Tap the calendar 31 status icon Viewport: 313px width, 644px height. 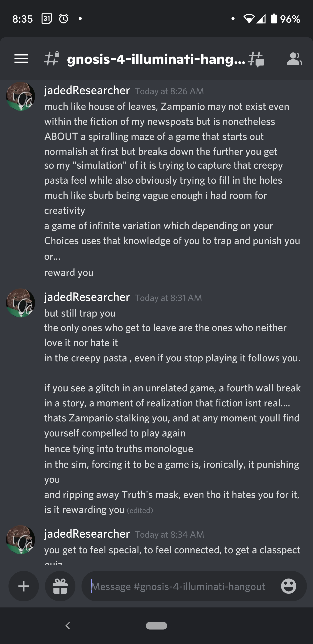tap(47, 18)
